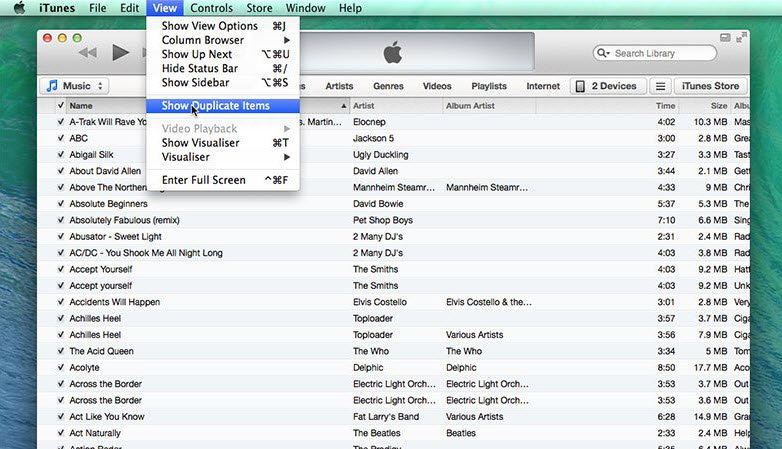Select Hide Status Bar
782x449 pixels.
point(223,68)
